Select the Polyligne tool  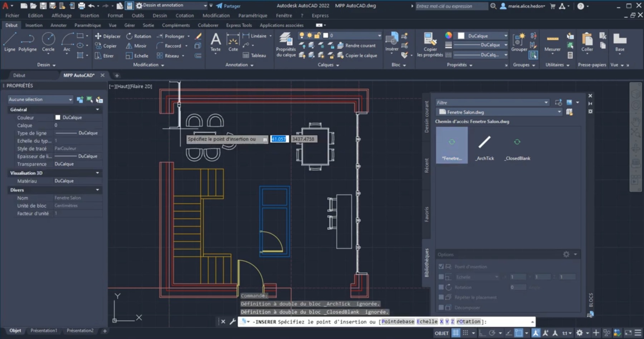tap(28, 42)
